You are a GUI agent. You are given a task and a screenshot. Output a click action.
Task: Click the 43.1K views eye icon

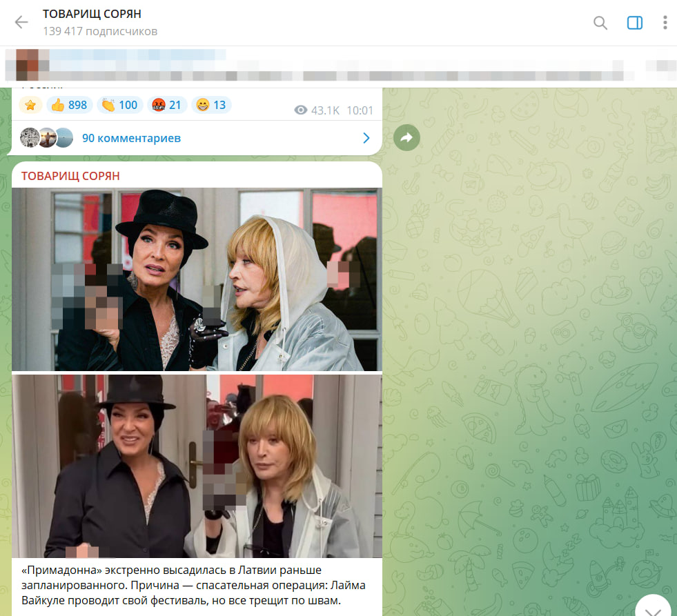301,110
